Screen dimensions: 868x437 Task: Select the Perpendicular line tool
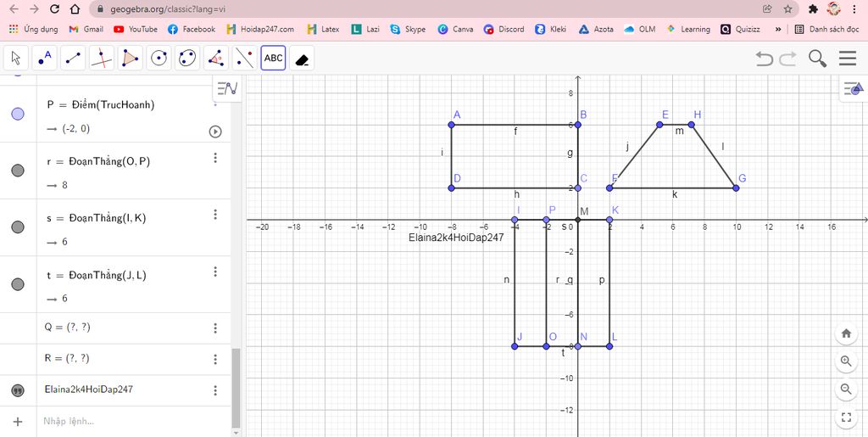102,58
